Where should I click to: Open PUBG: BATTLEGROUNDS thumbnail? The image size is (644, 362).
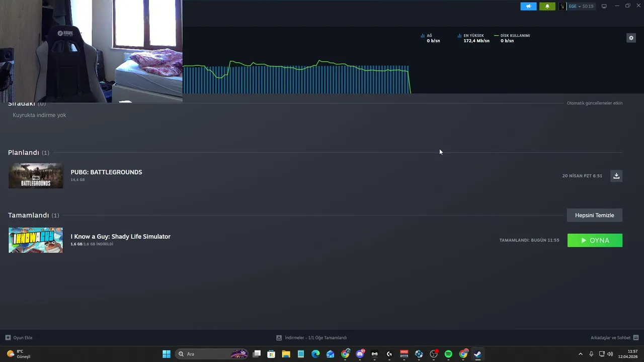click(x=36, y=175)
